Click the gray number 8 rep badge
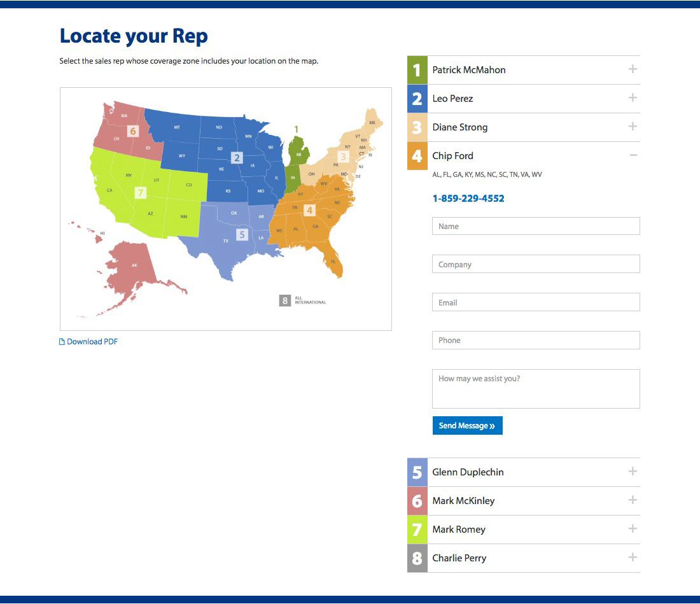700x604 pixels. 417,558
